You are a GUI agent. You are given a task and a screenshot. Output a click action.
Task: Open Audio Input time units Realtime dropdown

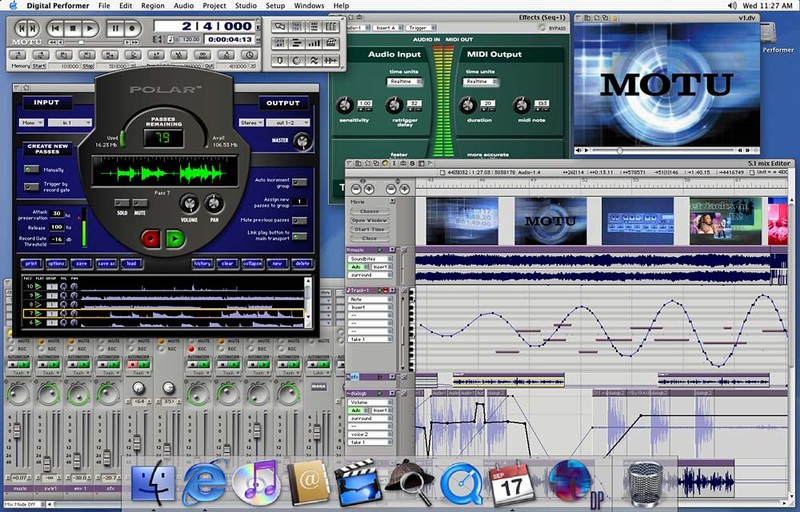pyautogui.click(x=404, y=82)
